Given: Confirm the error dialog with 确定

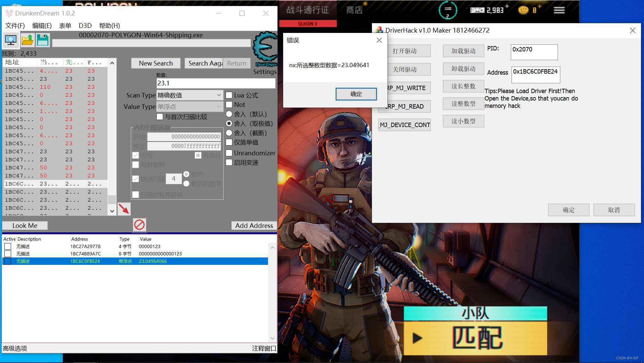Looking at the screenshot, I should (356, 94).
